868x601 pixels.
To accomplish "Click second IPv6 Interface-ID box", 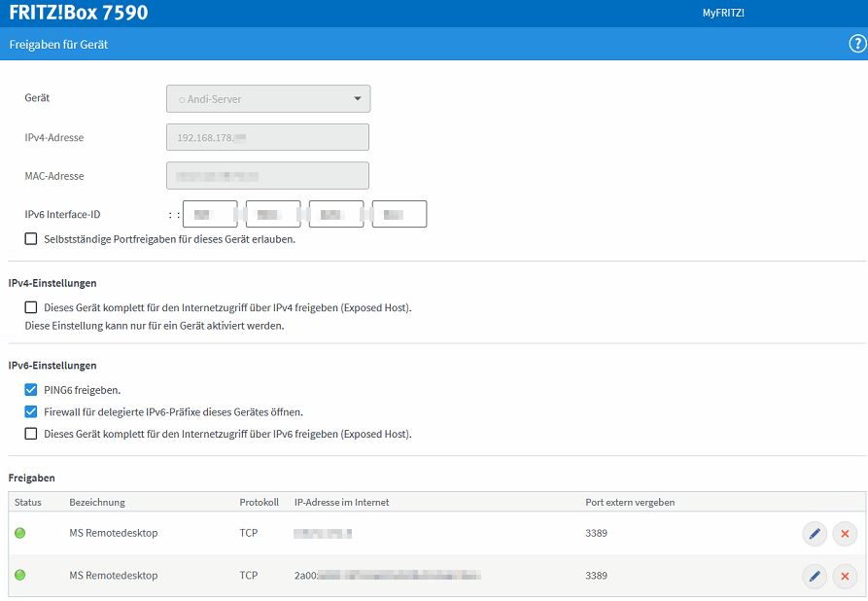I will (x=273, y=214).
